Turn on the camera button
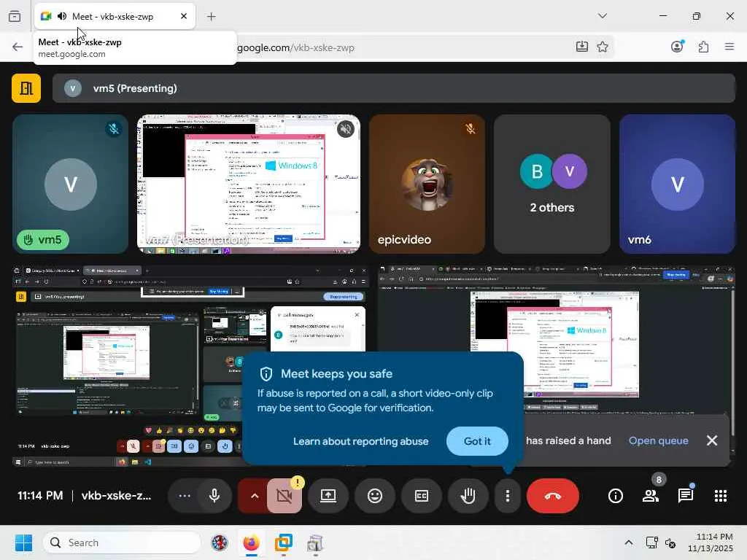The image size is (747, 560). point(285,496)
